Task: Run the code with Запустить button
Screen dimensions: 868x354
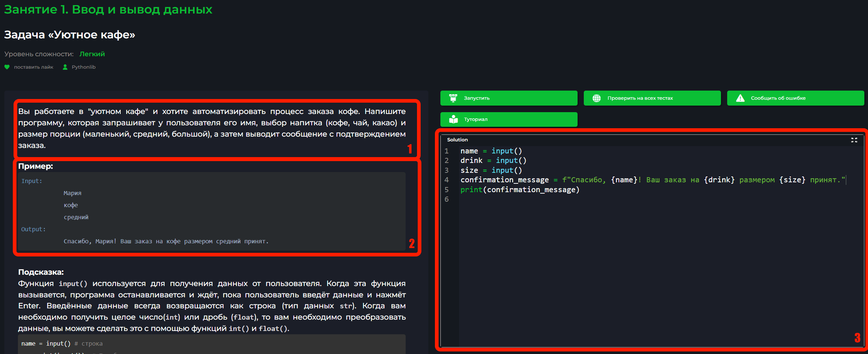Action: tap(509, 98)
